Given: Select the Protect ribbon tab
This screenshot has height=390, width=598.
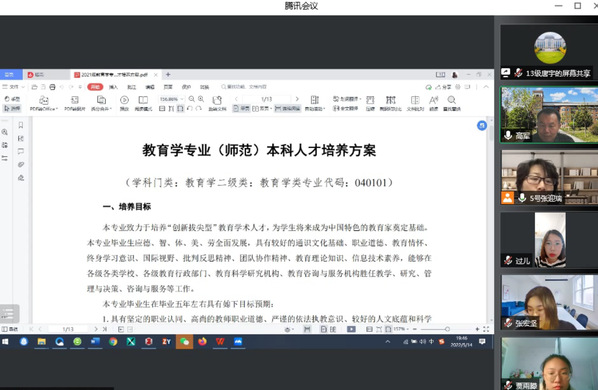Looking at the screenshot, I should [186, 87].
